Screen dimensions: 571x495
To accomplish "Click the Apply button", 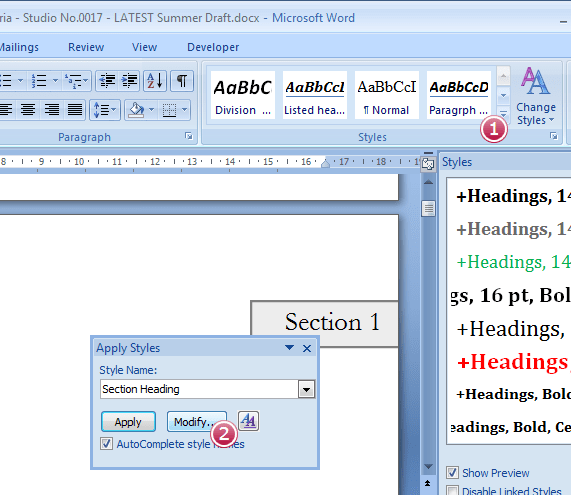I will pos(128,422).
